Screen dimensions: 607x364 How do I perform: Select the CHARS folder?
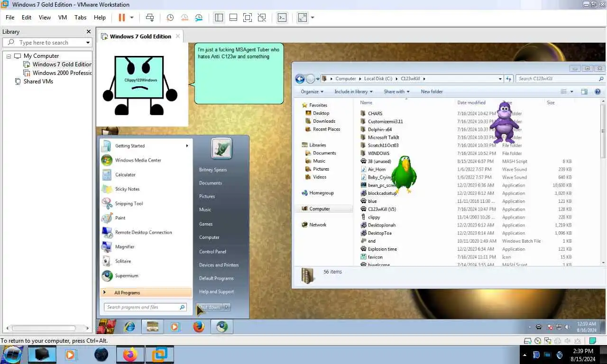(x=375, y=114)
